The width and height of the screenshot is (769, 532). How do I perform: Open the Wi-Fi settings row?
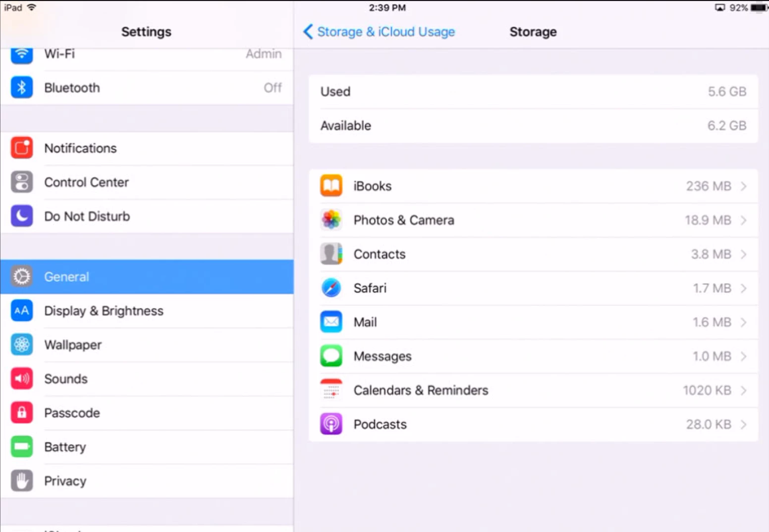pyautogui.click(x=147, y=59)
